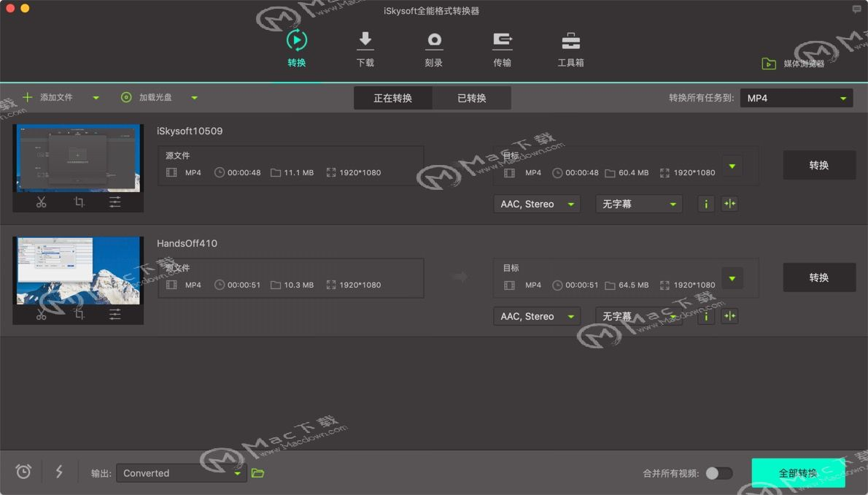Toggle the 合并所有视频 merge switch
This screenshot has height=495, width=868.
tap(718, 473)
